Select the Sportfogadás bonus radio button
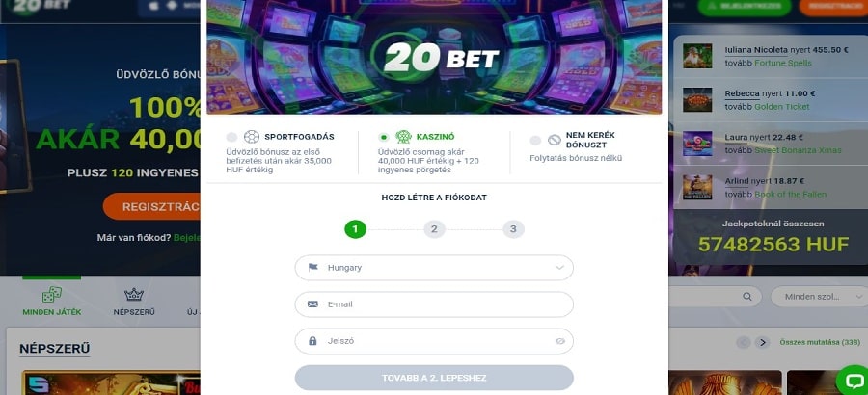Viewport: 868px width, 395px height. coord(231,138)
